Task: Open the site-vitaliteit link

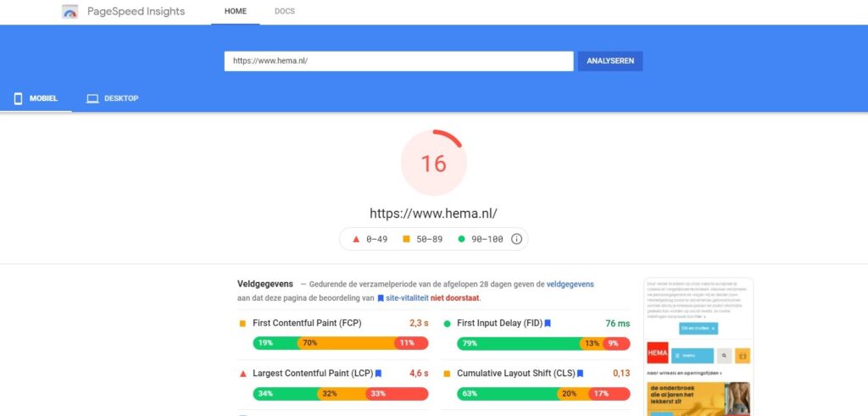Action: click(x=408, y=297)
